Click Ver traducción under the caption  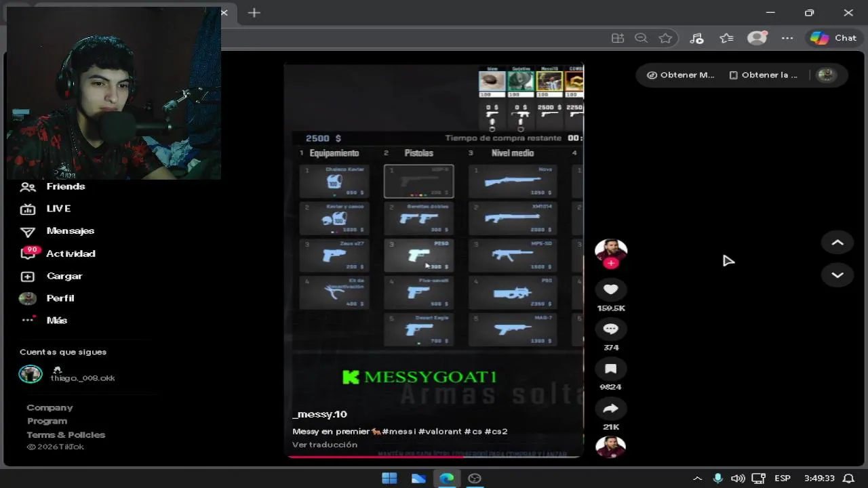pyautogui.click(x=325, y=445)
